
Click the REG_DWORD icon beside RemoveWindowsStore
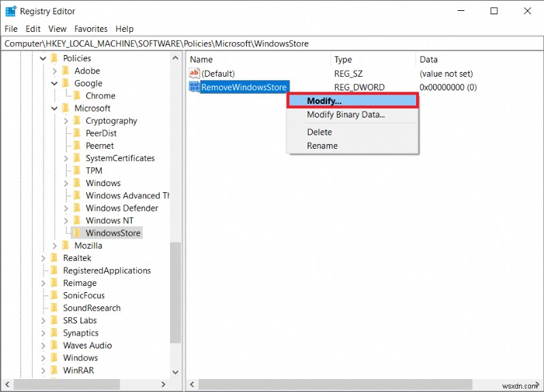tap(196, 87)
